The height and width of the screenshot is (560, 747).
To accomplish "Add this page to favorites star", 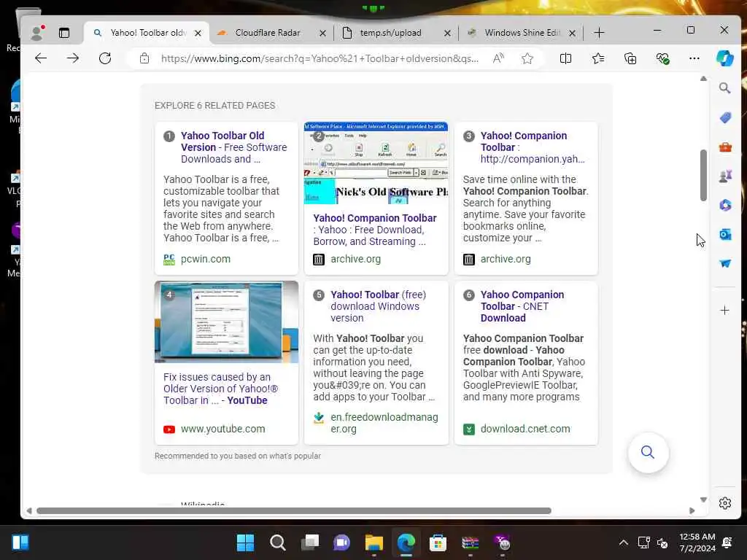I will click(527, 58).
